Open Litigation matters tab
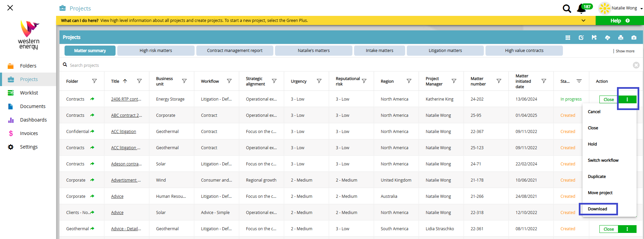644x239 pixels. tap(445, 51)
